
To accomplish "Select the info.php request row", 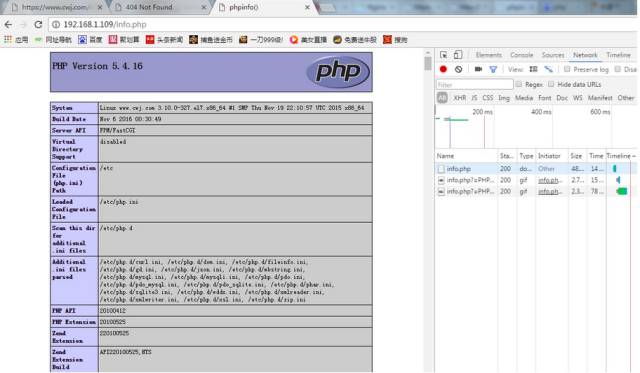I will tap(536, 169).
